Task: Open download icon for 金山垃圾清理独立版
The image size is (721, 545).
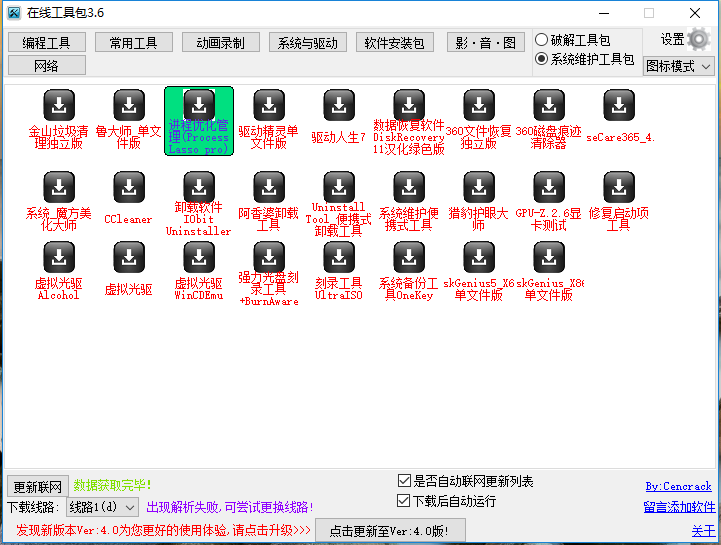Action: (x=59, y=105)
